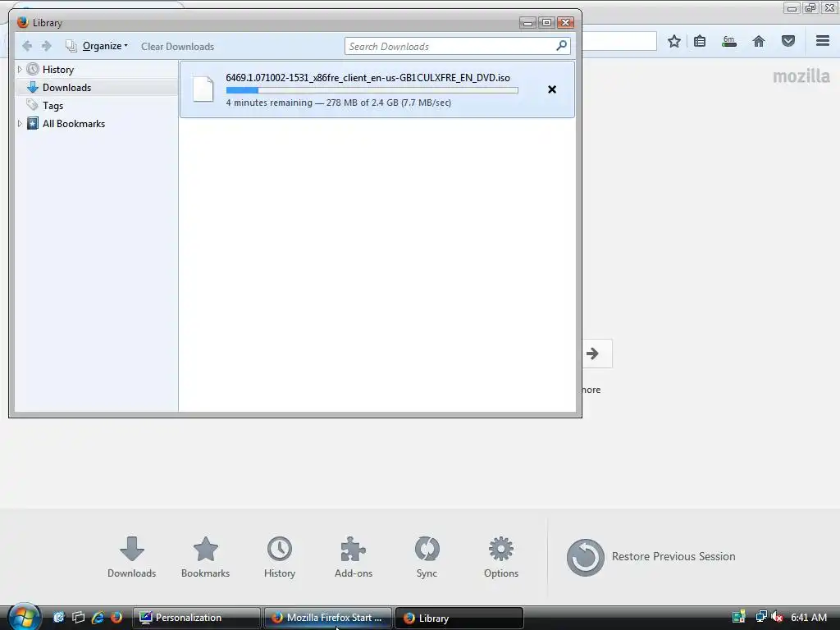
Task: Switch to Mozilla Firefox Start taskbar item
Action: pos(328,618)
